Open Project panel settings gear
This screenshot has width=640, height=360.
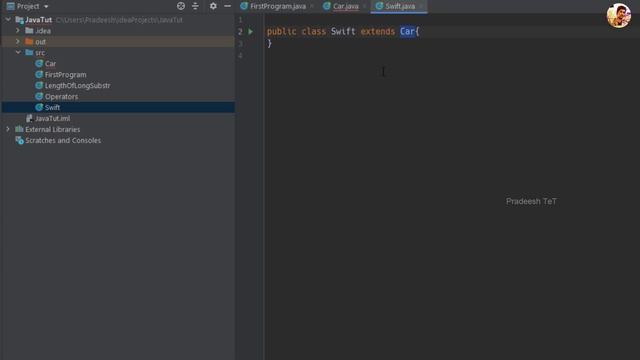pyautogui.click(x=213, y=6)
